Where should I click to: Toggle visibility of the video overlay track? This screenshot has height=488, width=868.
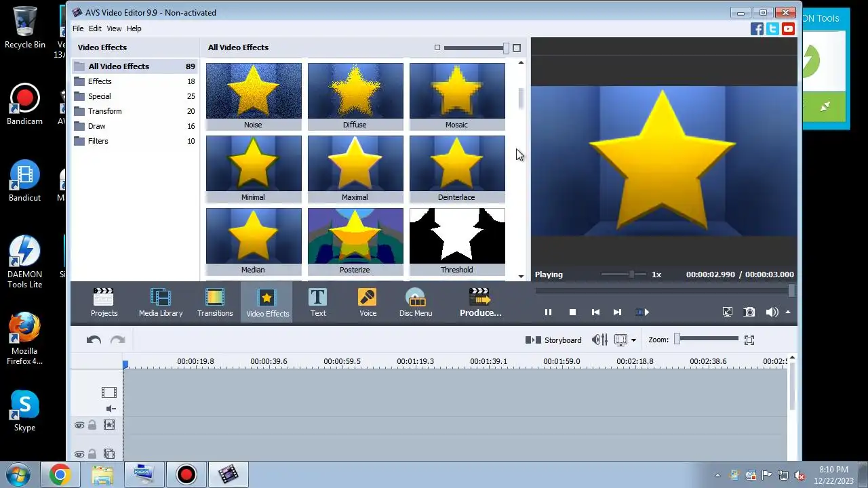tap(79, 455)
